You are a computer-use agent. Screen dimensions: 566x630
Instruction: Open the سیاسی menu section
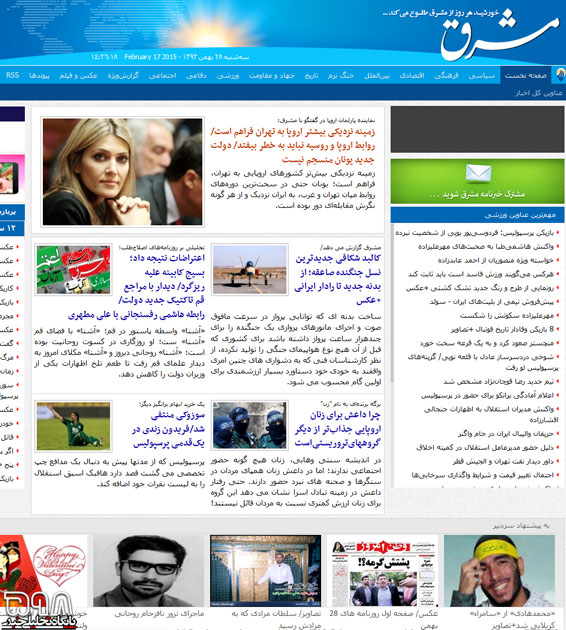pos(482,75)
